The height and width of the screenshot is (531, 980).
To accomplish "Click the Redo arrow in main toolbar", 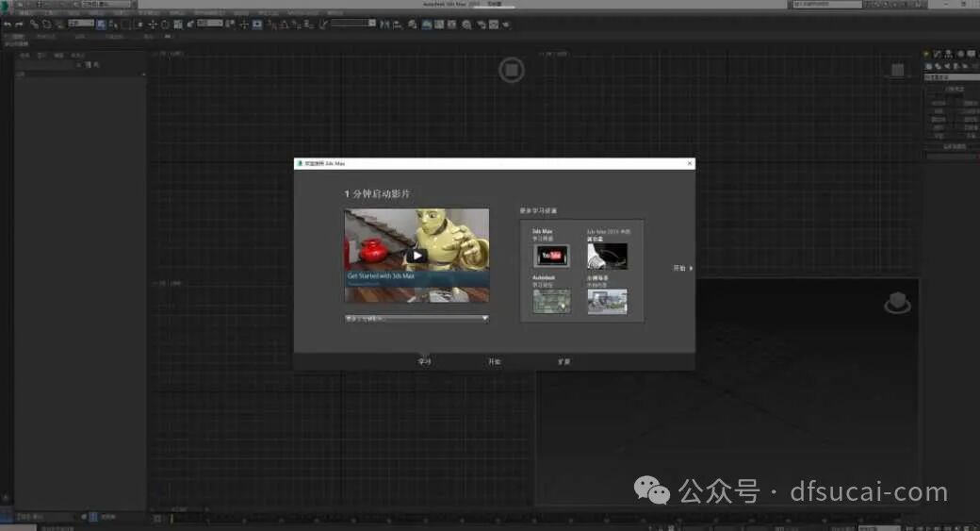I will click(19, 25).
